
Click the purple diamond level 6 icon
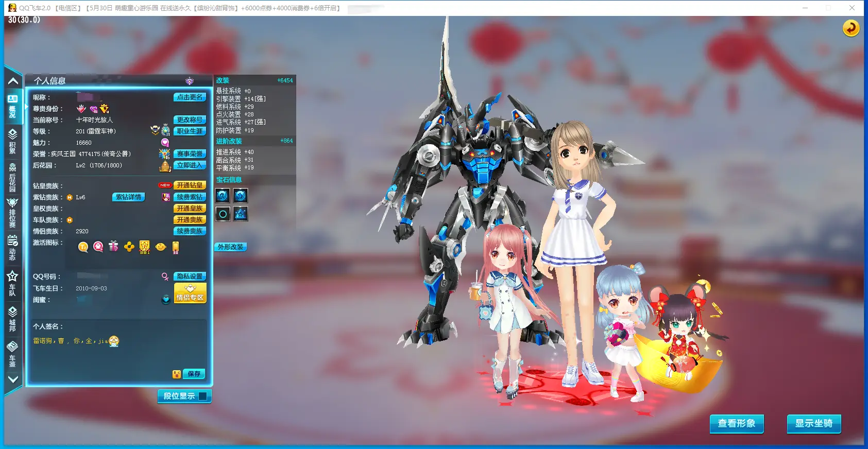click(94, 109)
